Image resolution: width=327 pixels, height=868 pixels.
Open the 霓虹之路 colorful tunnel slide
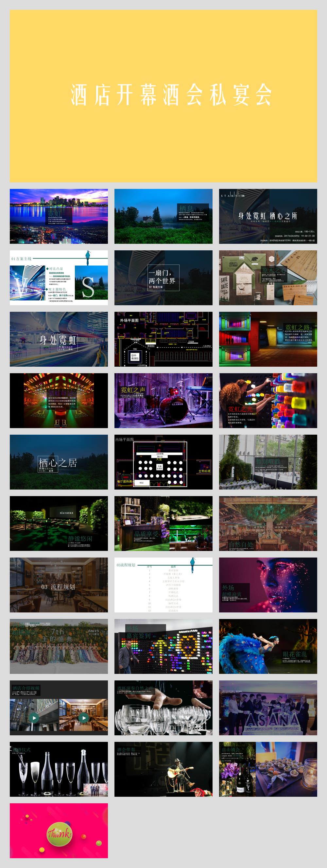[268, 339]
